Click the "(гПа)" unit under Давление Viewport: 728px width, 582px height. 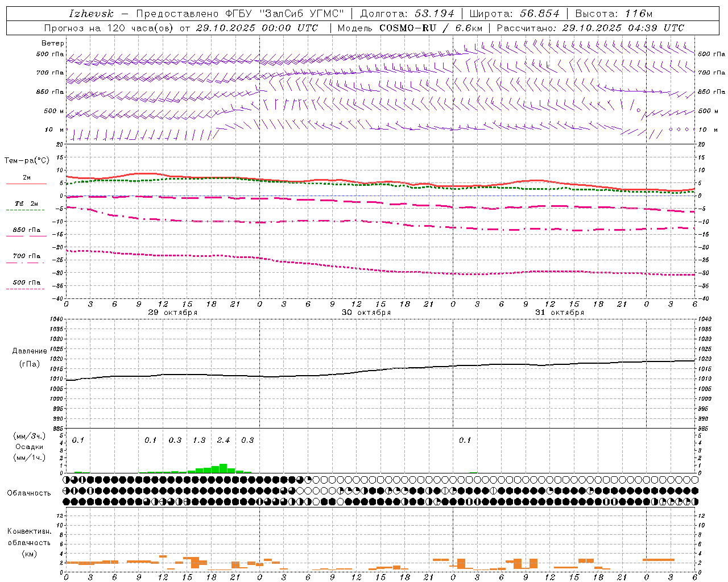coord(30,364)
